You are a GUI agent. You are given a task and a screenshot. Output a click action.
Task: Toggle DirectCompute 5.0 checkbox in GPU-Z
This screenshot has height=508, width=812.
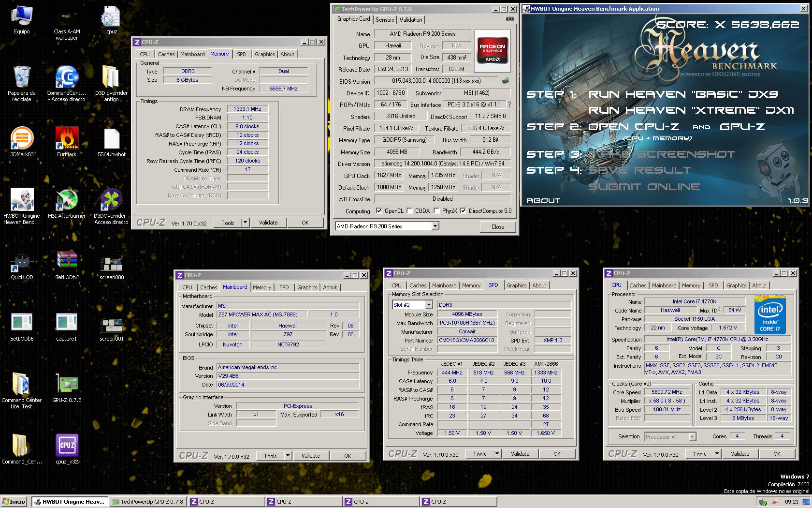pos(463,211)
